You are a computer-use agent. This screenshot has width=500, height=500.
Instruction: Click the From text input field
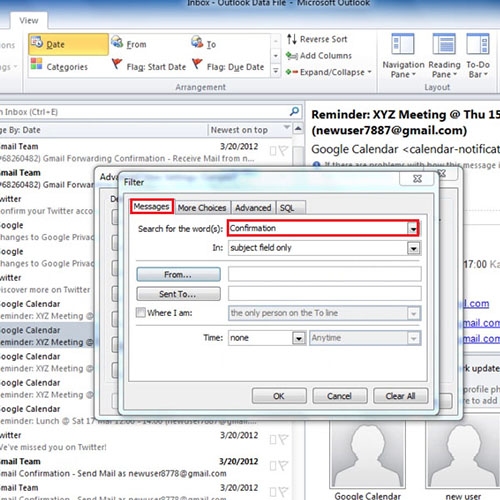coord(324,274)
